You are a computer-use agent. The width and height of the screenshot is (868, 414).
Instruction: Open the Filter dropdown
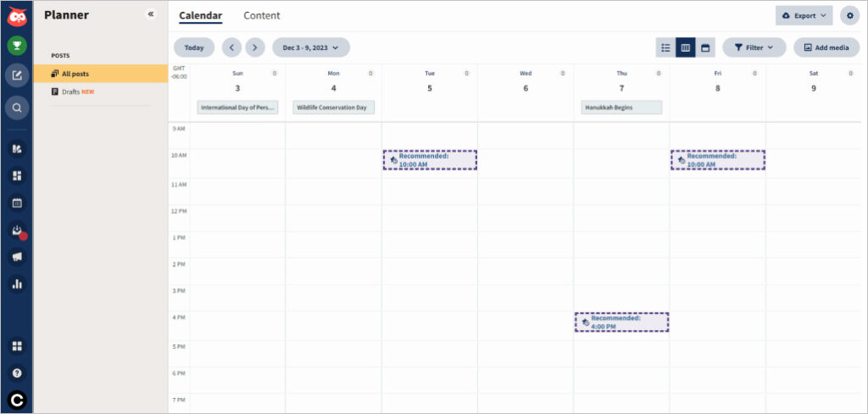[754, 48]
